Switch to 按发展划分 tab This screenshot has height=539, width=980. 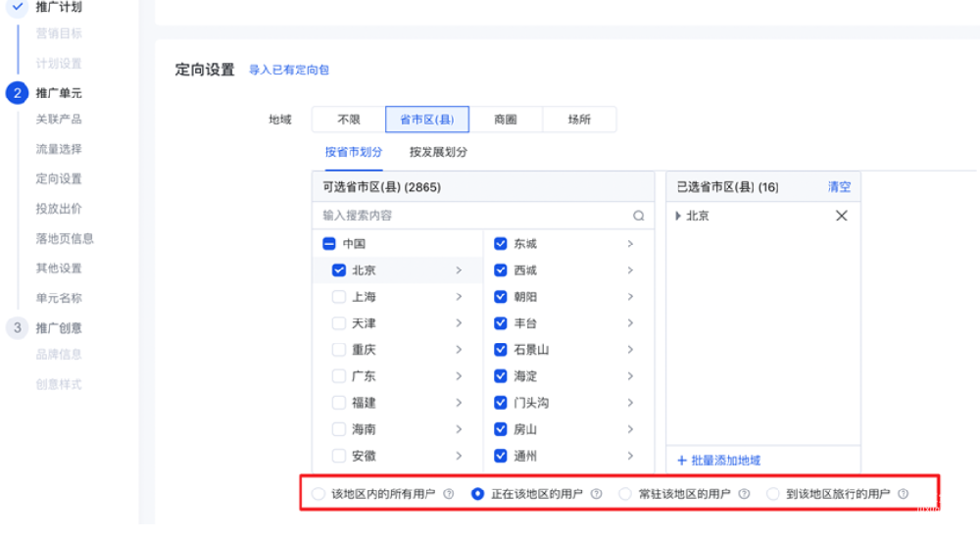click(x=438, y=152)
